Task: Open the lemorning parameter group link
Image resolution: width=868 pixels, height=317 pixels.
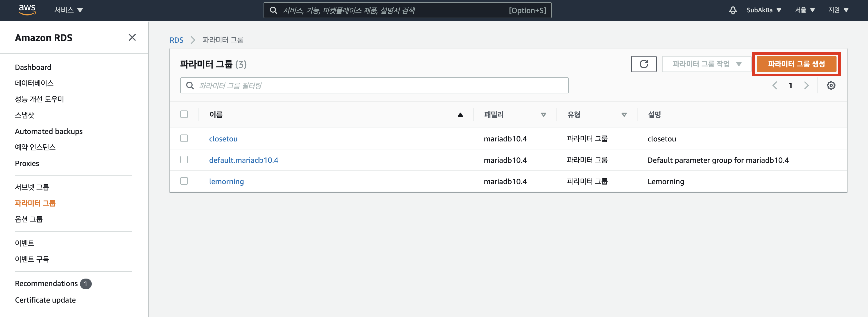Action: [226, 181]
